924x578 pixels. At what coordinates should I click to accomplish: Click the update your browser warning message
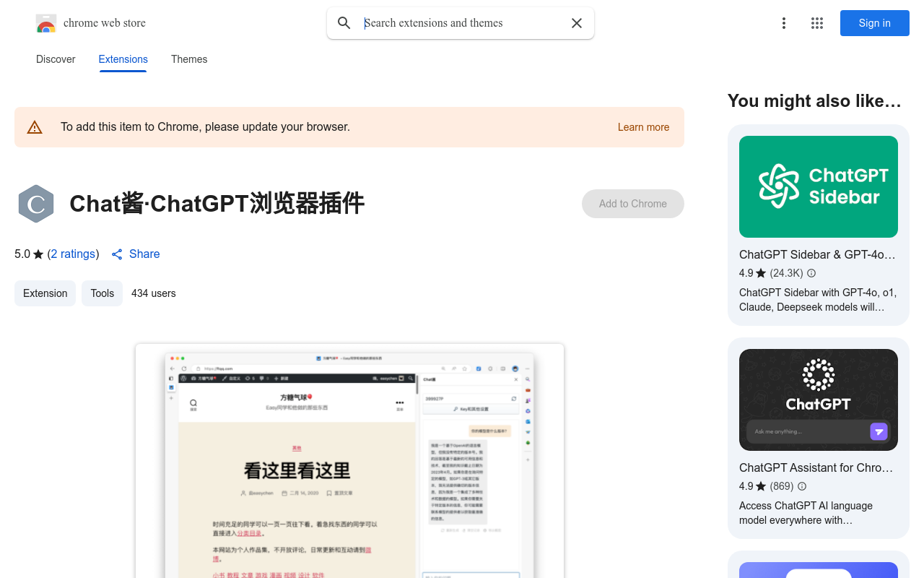pos(205,127)
